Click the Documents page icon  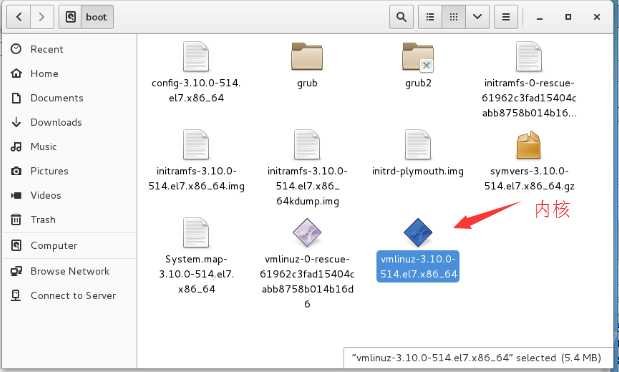click(16, 98)
